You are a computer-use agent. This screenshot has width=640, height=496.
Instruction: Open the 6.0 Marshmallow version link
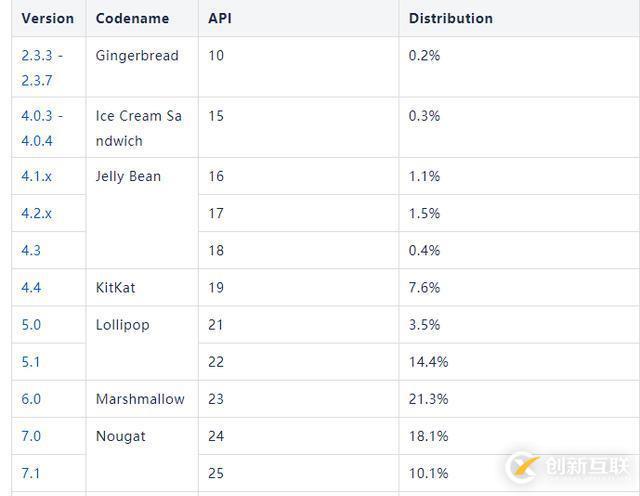coord(31,398)
